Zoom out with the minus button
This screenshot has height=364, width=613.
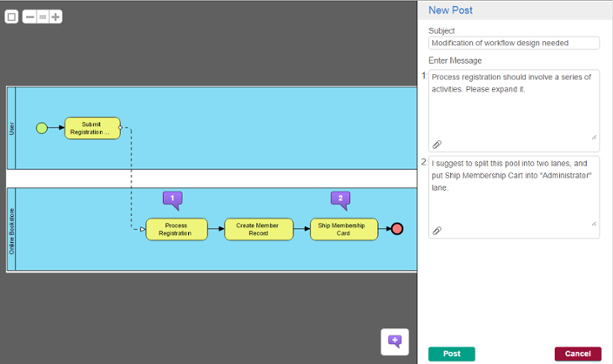coord(30,17)
